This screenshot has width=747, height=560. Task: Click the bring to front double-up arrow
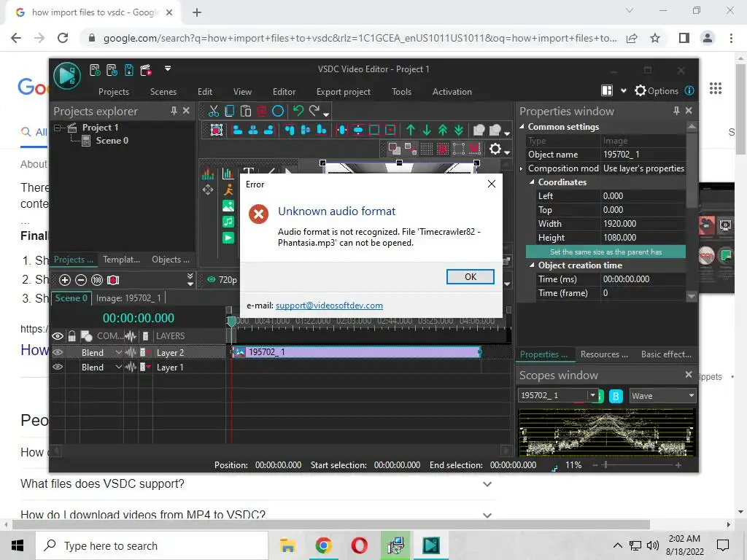coord(443,130)
